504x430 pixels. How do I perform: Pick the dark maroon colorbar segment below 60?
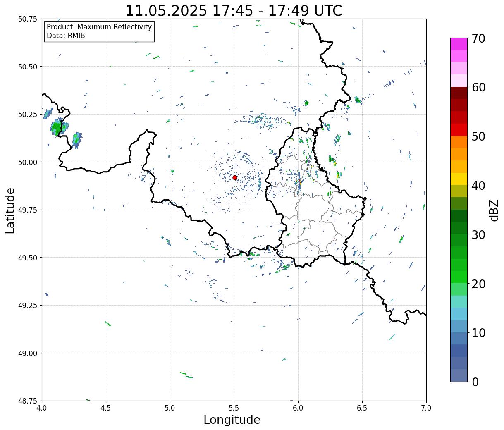459,93
